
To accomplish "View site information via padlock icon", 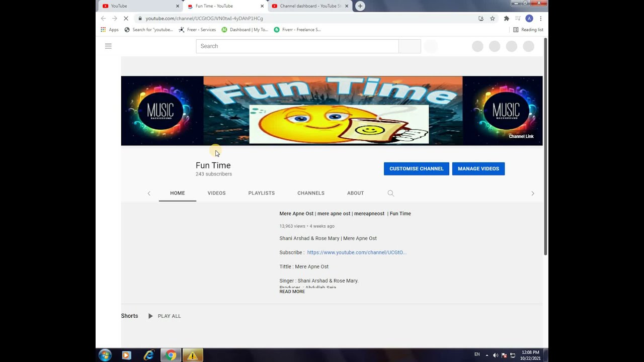I will [140, 19].
